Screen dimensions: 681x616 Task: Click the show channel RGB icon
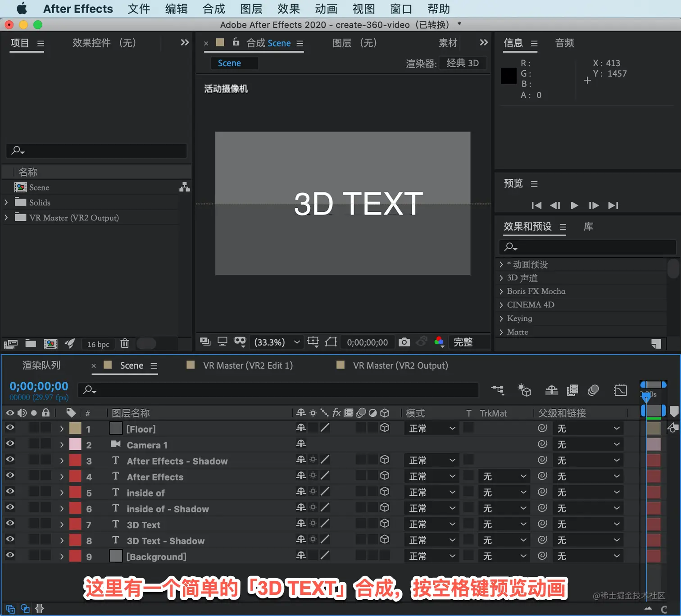point(439,342)
